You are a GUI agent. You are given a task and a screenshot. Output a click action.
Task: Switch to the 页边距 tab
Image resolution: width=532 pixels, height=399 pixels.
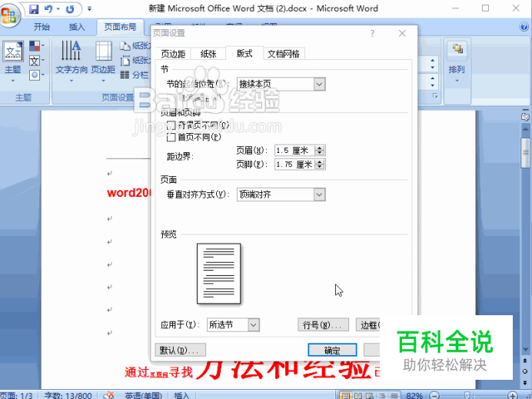coord(173,54)
